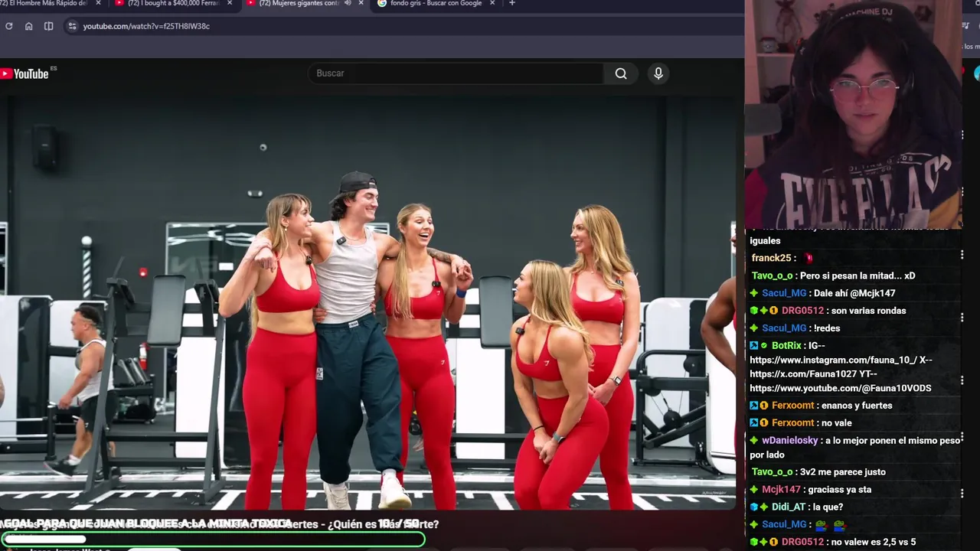
Task: Open options menu beside franck25 message
Action: click(962, 255)
